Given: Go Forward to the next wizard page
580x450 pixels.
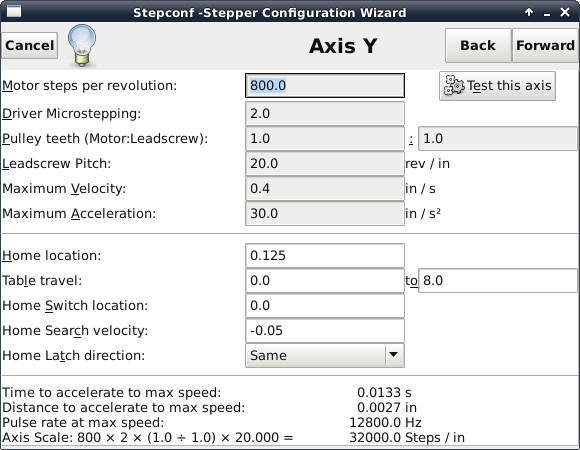Looking at the screenshot, I should click(x=545, y=45).
